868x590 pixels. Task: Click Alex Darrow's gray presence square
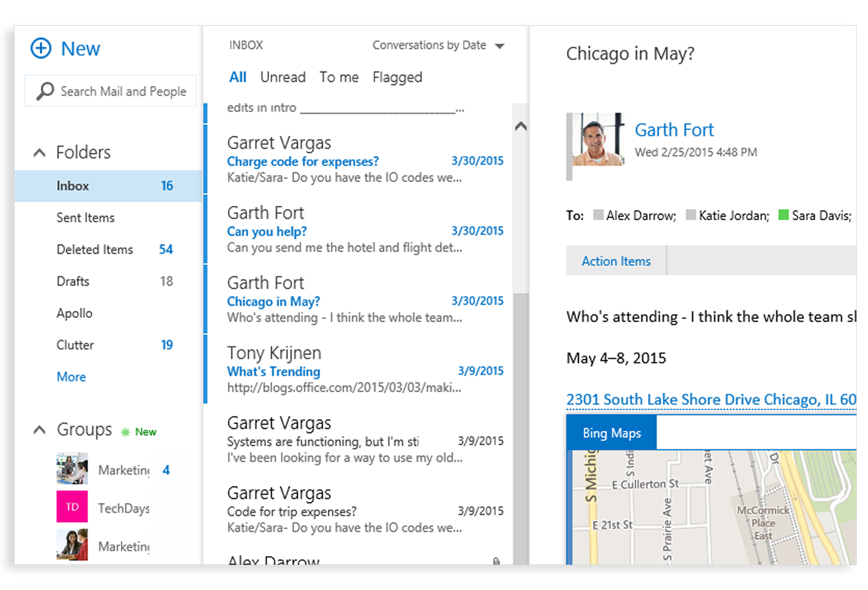(597, 215)
